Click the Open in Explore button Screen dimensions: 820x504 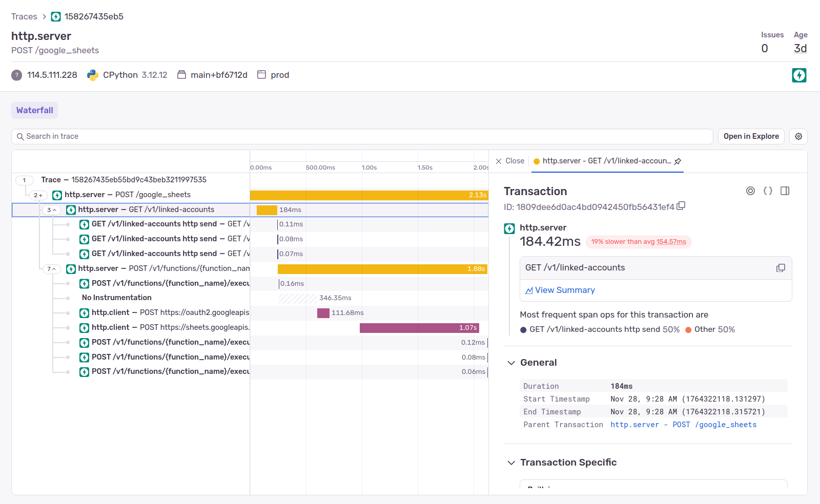[x=751, y=136]
